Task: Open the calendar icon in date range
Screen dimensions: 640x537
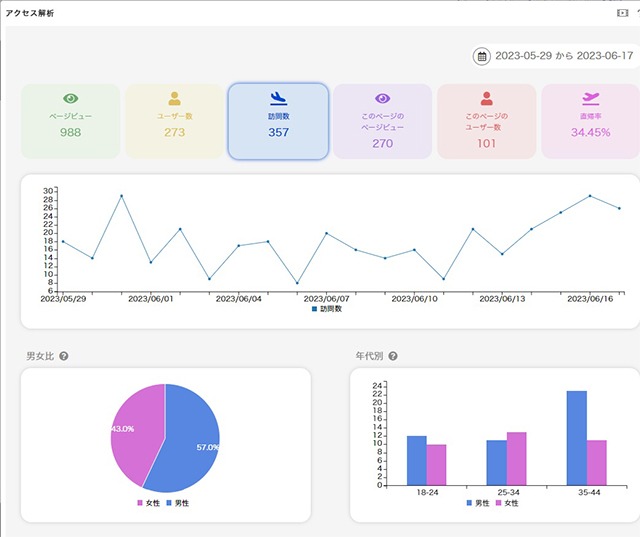Action: click(482, 56)
